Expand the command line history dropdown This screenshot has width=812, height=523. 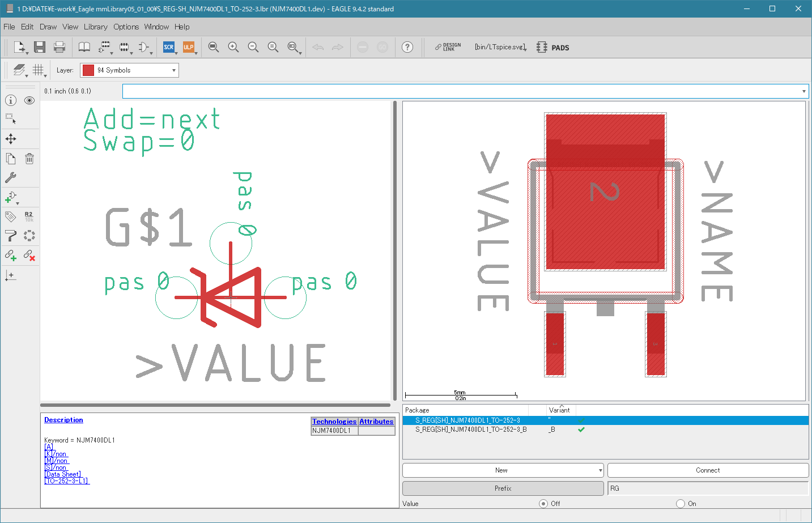(804, 91)
